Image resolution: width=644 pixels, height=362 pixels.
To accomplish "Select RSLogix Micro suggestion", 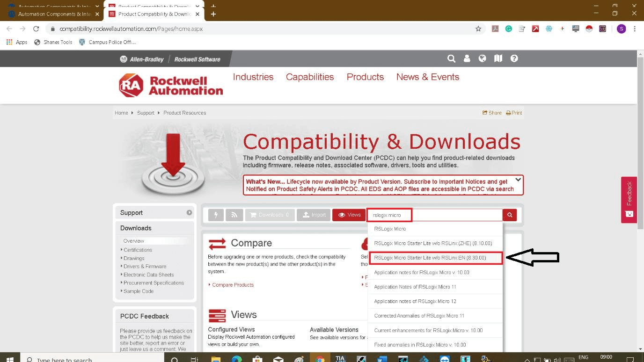I will tap(435, 229).
